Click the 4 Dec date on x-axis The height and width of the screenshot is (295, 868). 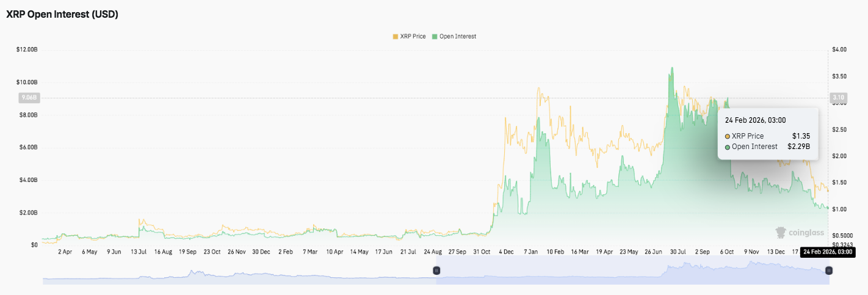[505, 252]
